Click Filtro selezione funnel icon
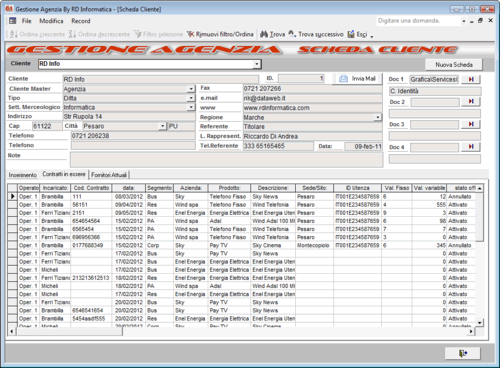 tap(138, 34)
